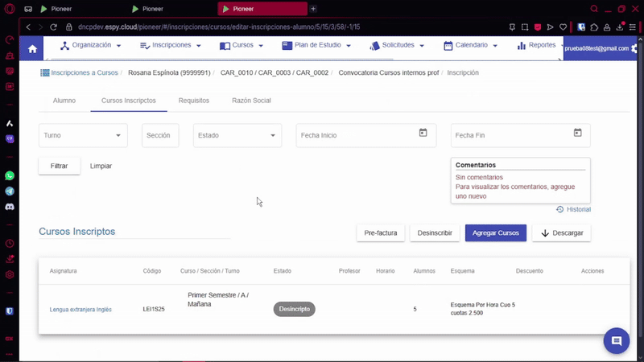Image resolution: width=644 pixels, height=362 pixels.
Task: Open the Inscripciones navigation menu
Action: pyautogui.click(x=171, y=46)
